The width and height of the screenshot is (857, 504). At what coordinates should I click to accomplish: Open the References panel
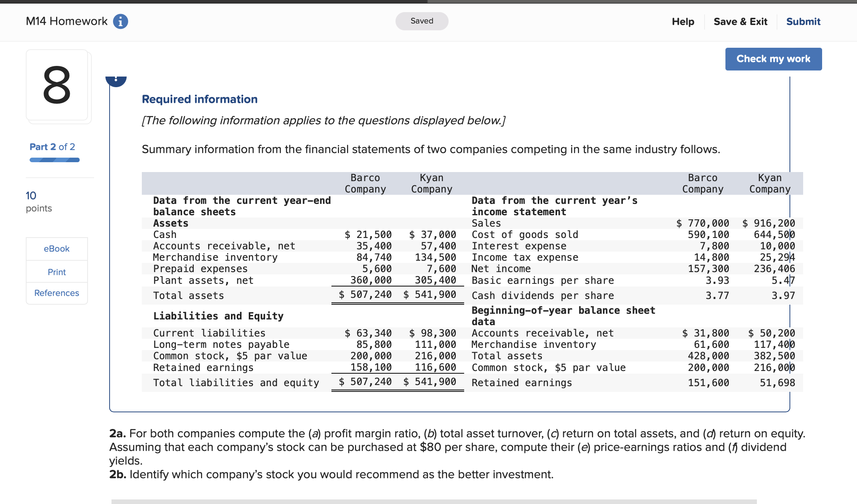[56, 293]
